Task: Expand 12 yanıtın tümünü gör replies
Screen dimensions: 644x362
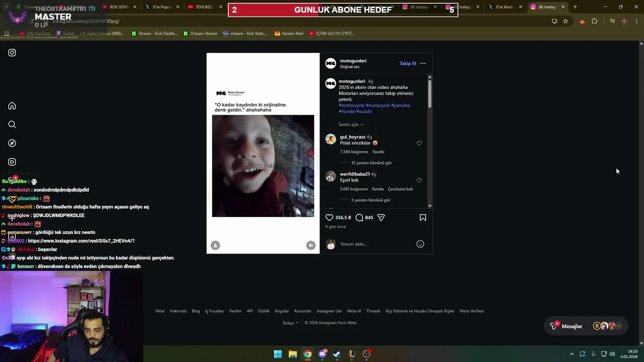Action: point(371,163)
